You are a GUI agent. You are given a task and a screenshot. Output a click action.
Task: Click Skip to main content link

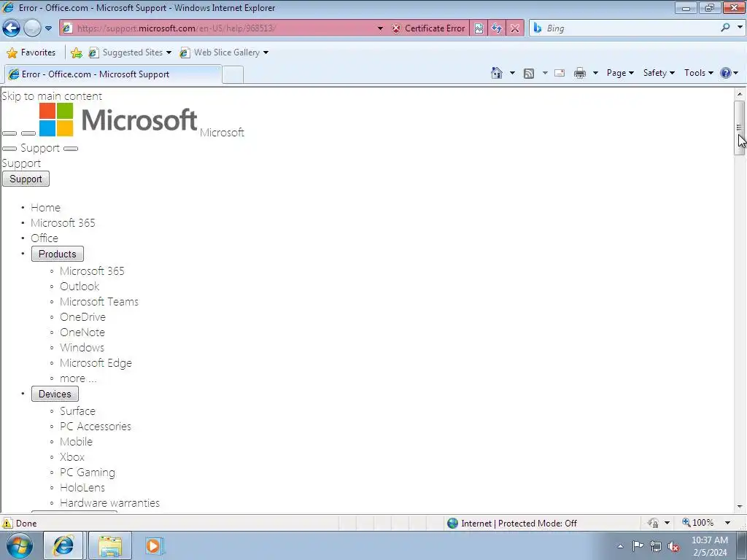pyautogui.click(x=52, y=96)
